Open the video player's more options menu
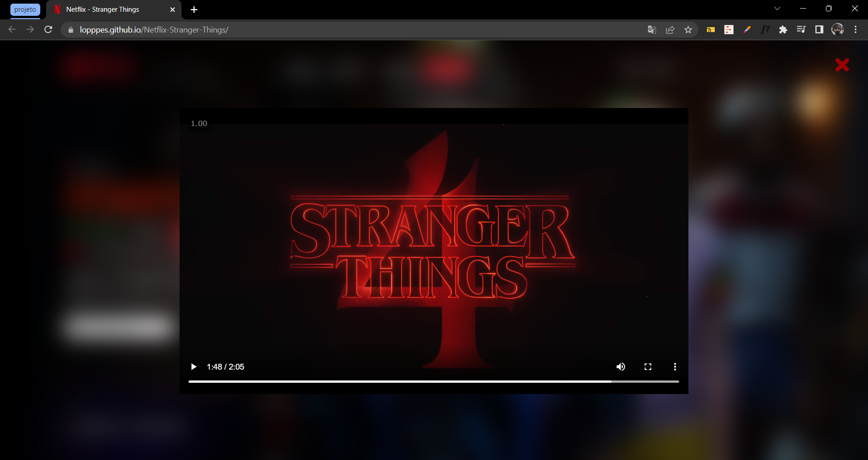 coord(674,366)
